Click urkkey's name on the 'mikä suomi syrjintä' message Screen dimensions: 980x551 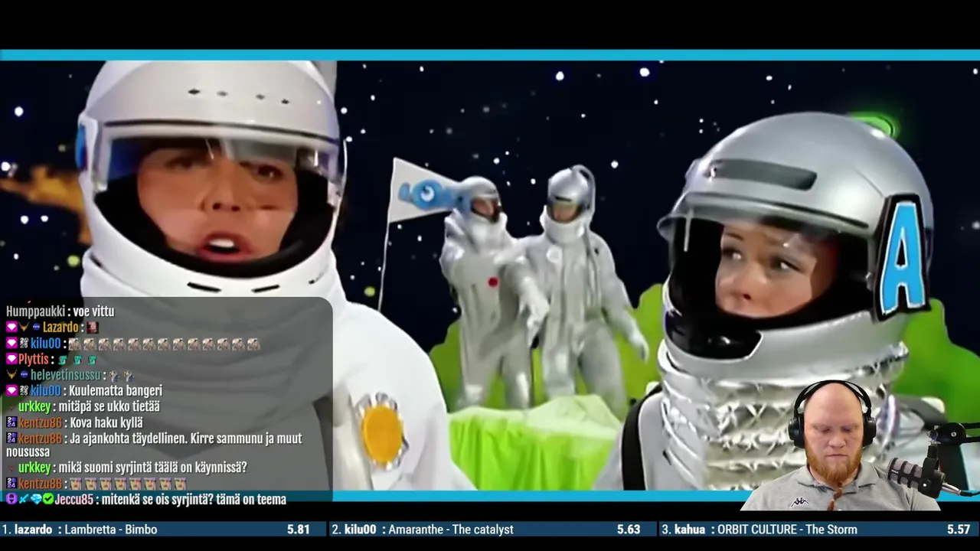[x=34, y=468]
